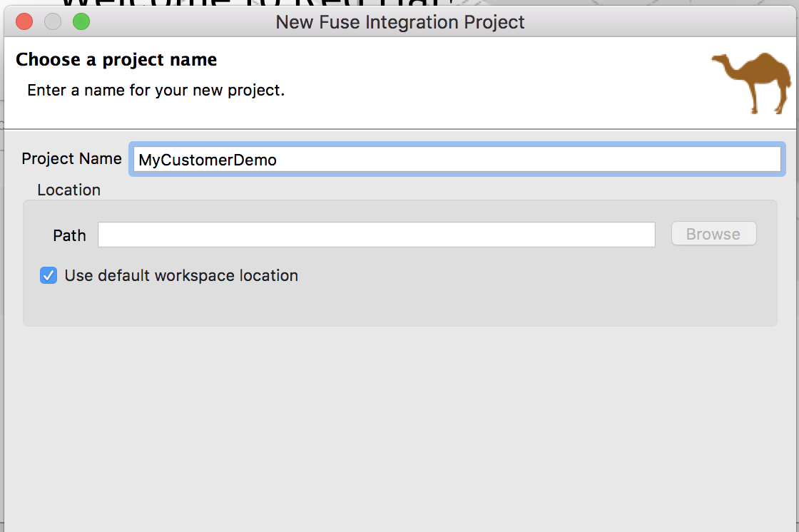This screenshot has width=799, height=532.
Task: Click the green zoom window button
Action: 81,22
